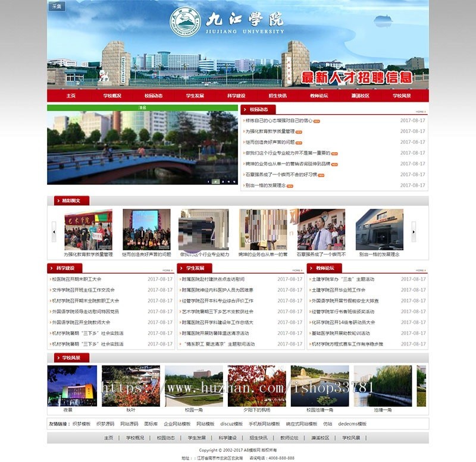Follow the dedecms模板 friendly link

tap(352, 424)
